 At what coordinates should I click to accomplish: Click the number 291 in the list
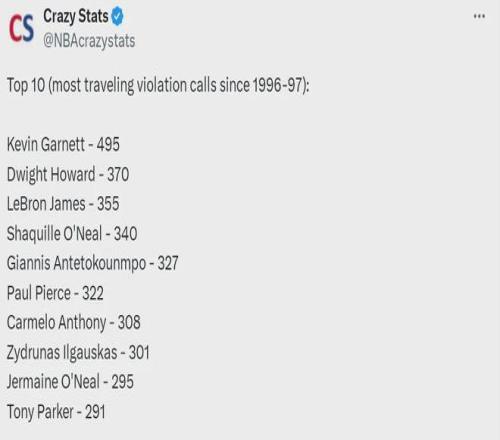[95, 412]
